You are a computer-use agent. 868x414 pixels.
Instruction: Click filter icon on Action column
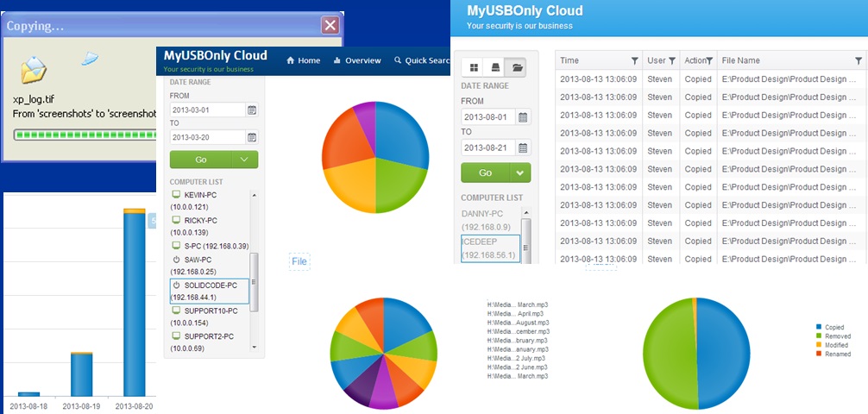708,60
